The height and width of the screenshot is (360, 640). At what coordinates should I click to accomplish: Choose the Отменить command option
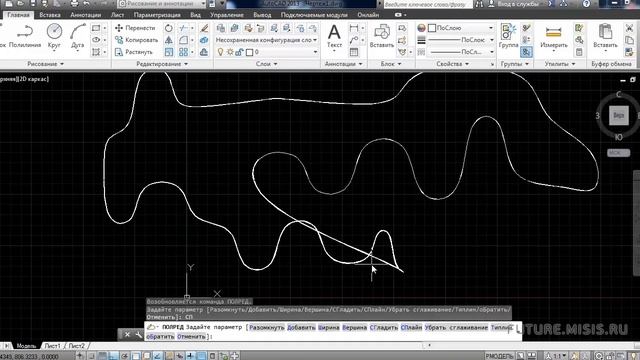tap(191, 336)
